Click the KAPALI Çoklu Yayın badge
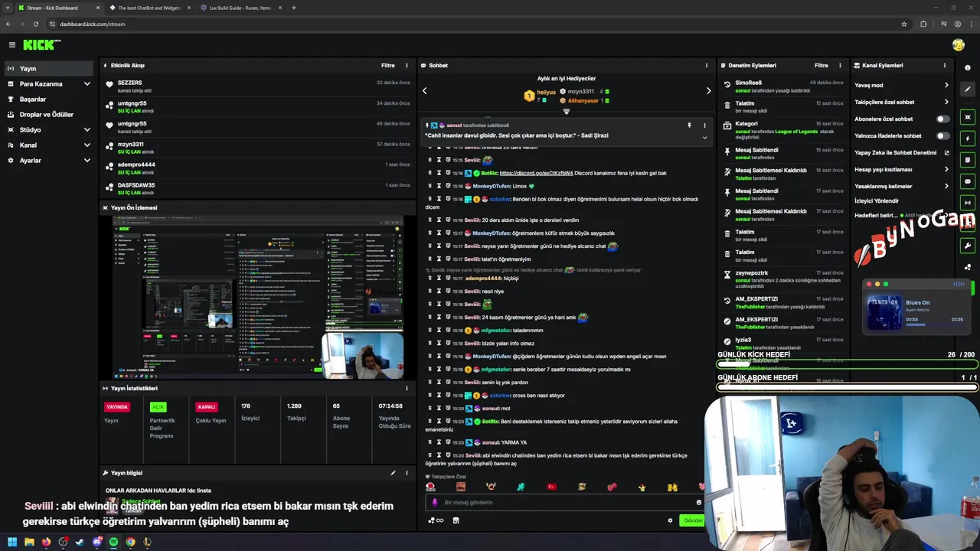This screenshot has height=551, width=980. 207,407
